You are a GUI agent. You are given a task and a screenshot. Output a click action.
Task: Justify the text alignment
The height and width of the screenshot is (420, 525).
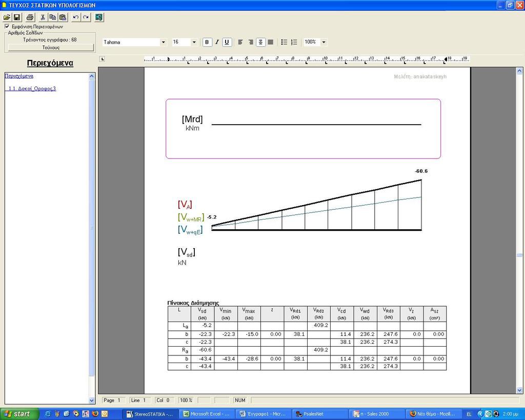point(271,42)
